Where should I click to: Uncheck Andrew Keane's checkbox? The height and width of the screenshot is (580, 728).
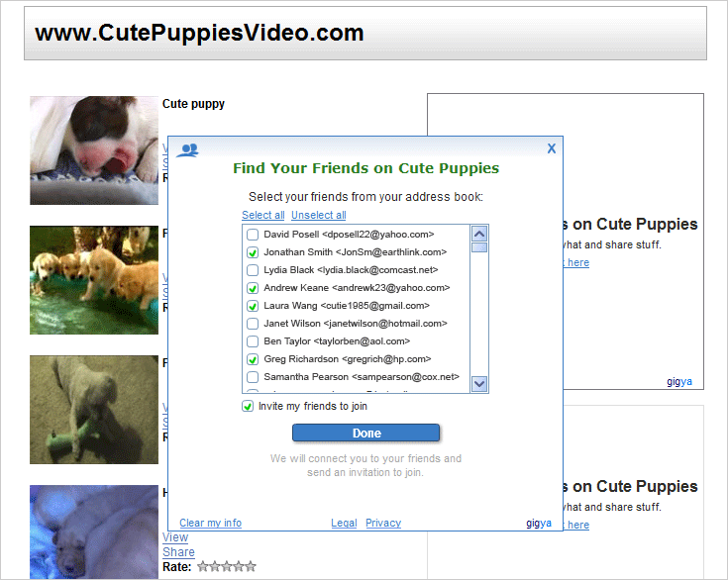click(253, 288)
